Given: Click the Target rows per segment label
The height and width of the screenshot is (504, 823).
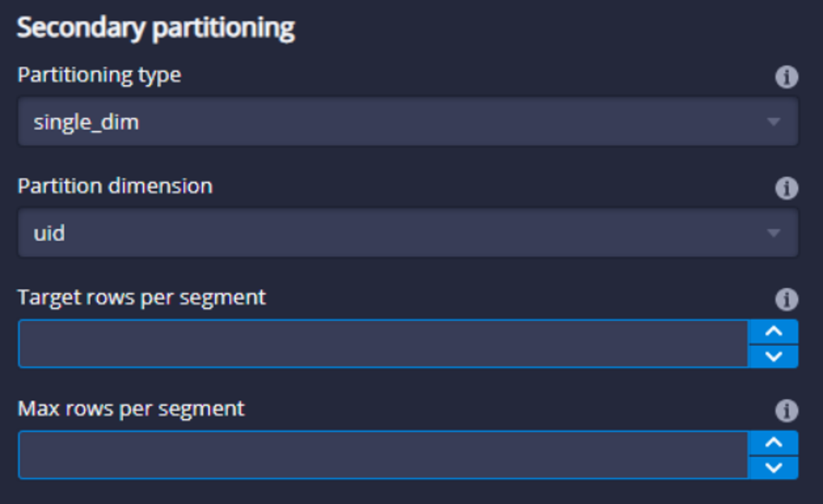Looking at the screenshot, I should 142,298.
